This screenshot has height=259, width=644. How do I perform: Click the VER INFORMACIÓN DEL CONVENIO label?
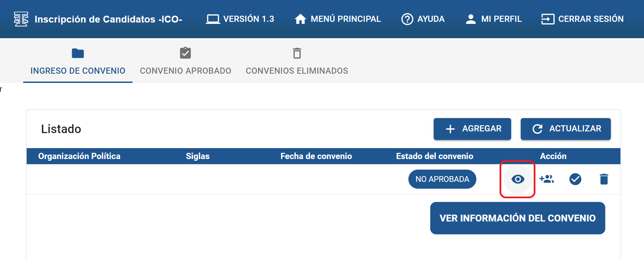517,218
